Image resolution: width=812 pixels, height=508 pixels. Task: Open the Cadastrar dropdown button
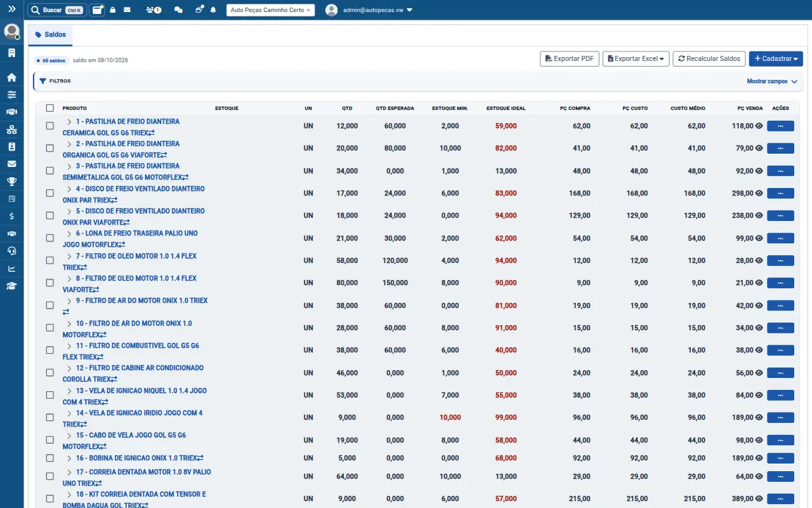coord(776,58)
